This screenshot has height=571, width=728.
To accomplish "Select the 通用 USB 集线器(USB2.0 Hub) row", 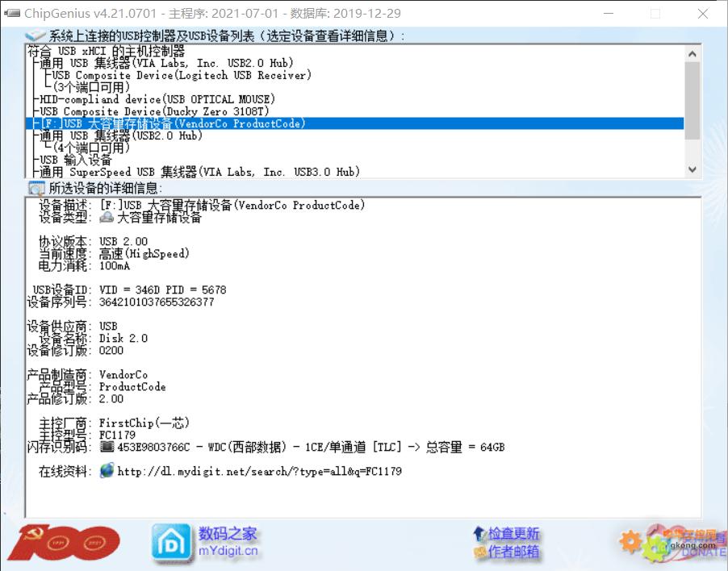I will pos(121,135).
